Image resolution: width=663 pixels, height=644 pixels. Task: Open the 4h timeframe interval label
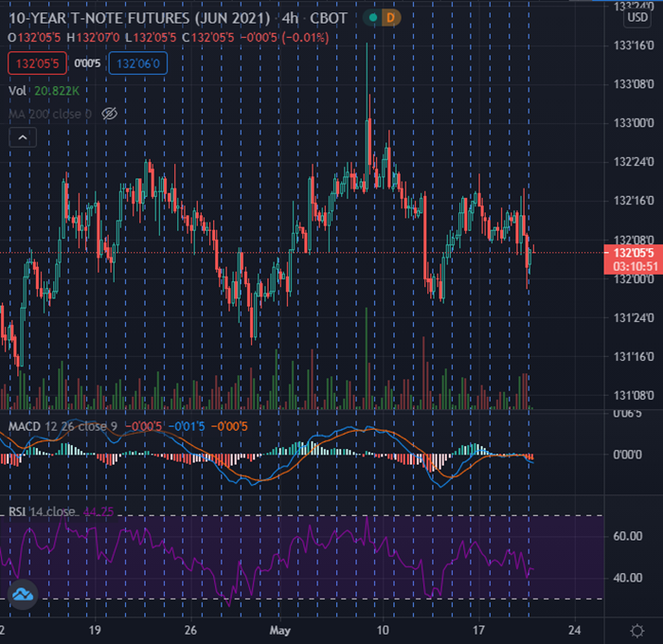[x=290, y=17]
